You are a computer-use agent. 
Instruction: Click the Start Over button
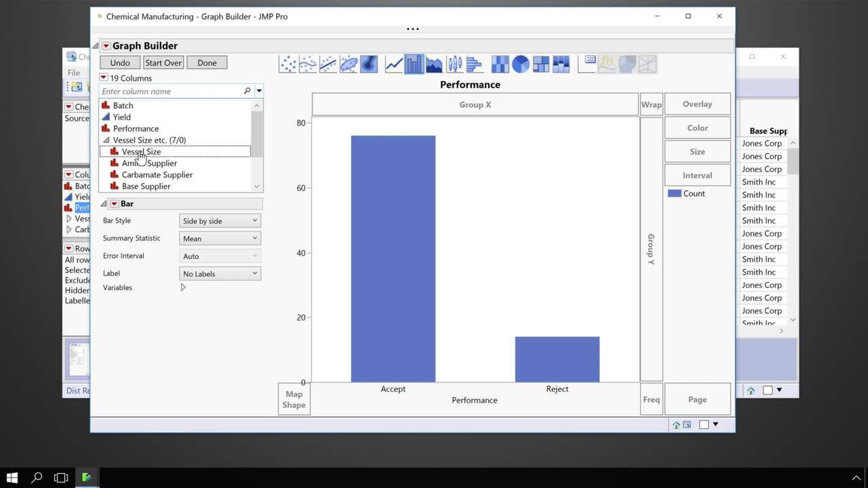pyautogui.click(x=163, y=62)
